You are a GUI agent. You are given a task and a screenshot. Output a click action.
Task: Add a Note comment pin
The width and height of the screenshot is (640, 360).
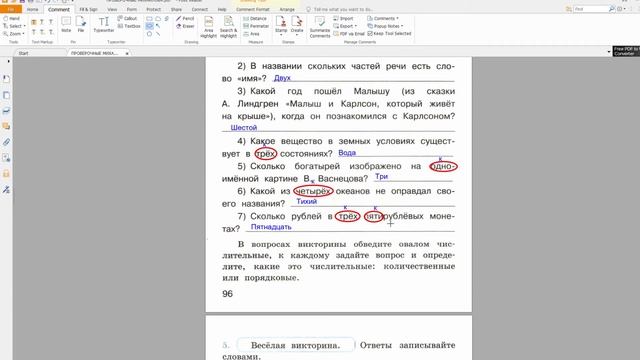click(66, 24)
